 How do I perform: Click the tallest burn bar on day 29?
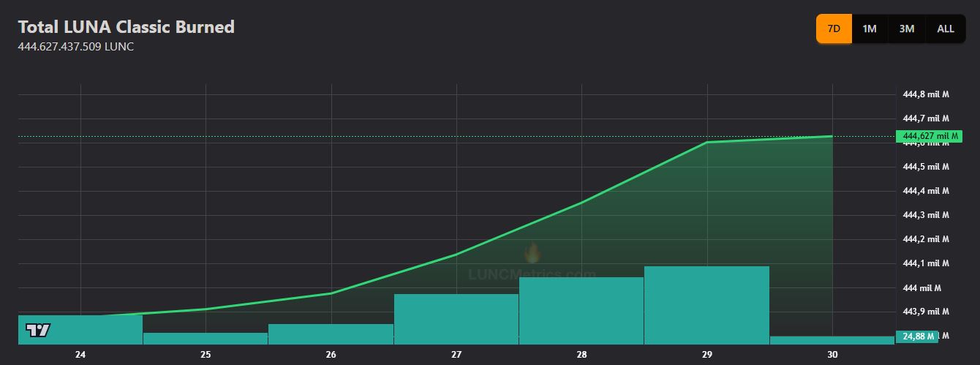pyautogui.click(x=706, y=305)
